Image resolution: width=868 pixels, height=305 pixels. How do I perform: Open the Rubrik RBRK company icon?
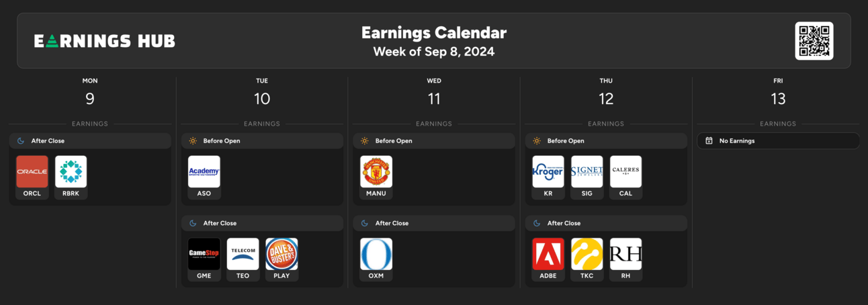pos(71,172)
